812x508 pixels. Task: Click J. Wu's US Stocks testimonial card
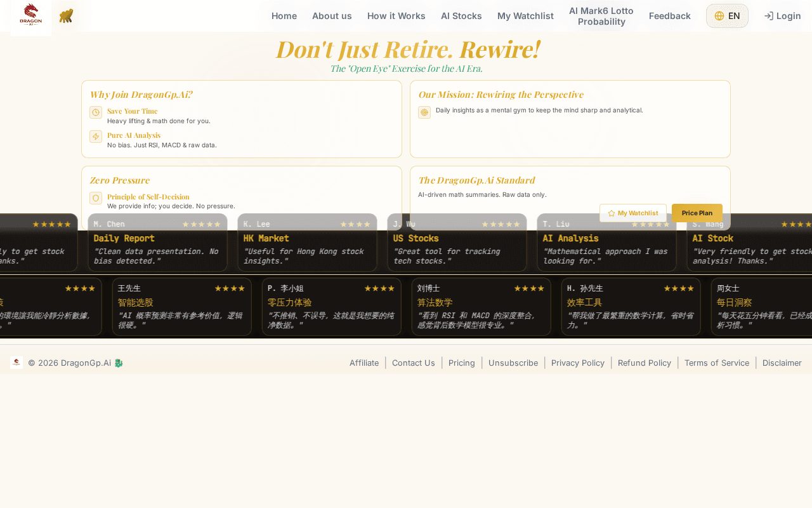pos(457,243)
